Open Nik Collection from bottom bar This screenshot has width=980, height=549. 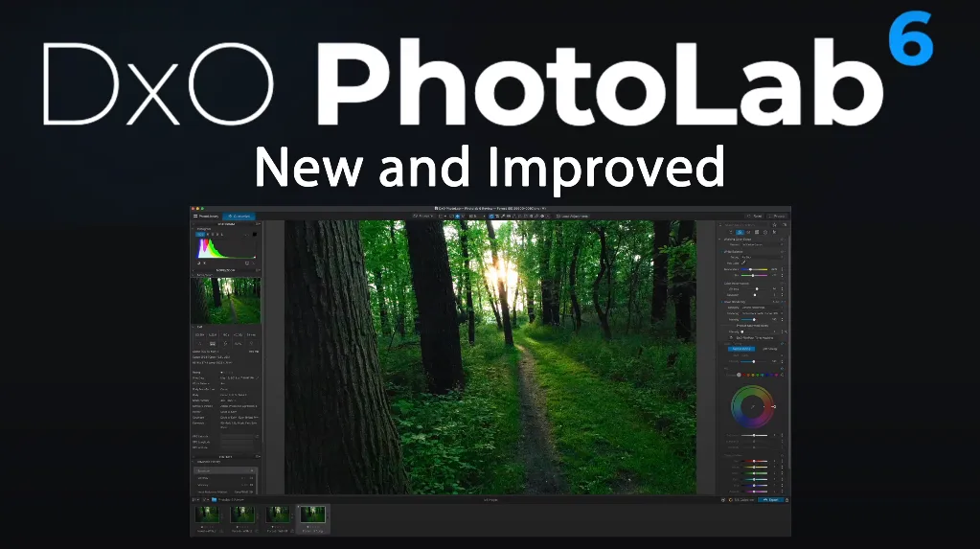point(741,499)
